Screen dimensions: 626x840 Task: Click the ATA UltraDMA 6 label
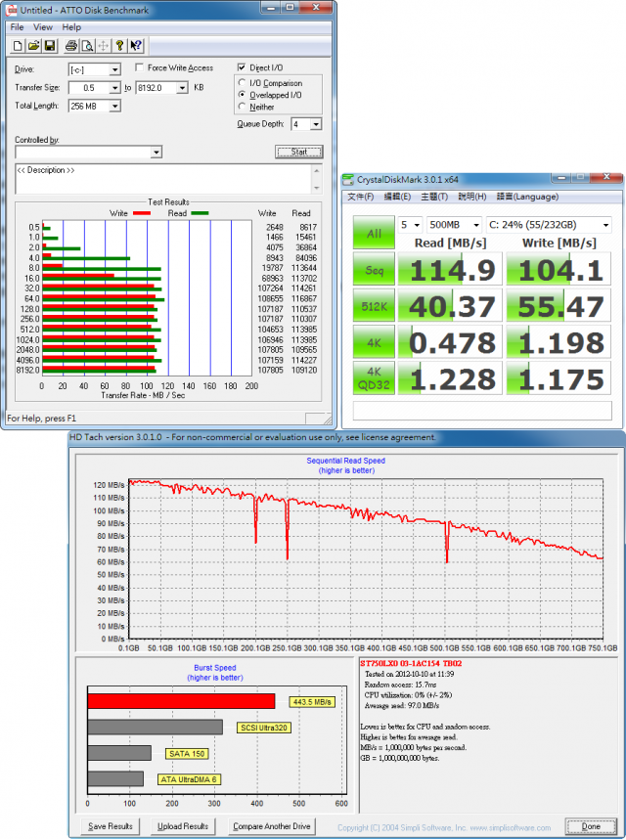point(189,779)
